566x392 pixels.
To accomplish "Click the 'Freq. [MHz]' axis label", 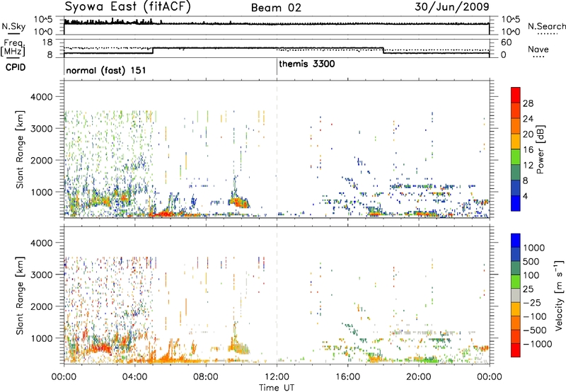I will pyautogui.click(x=13, y=47).
